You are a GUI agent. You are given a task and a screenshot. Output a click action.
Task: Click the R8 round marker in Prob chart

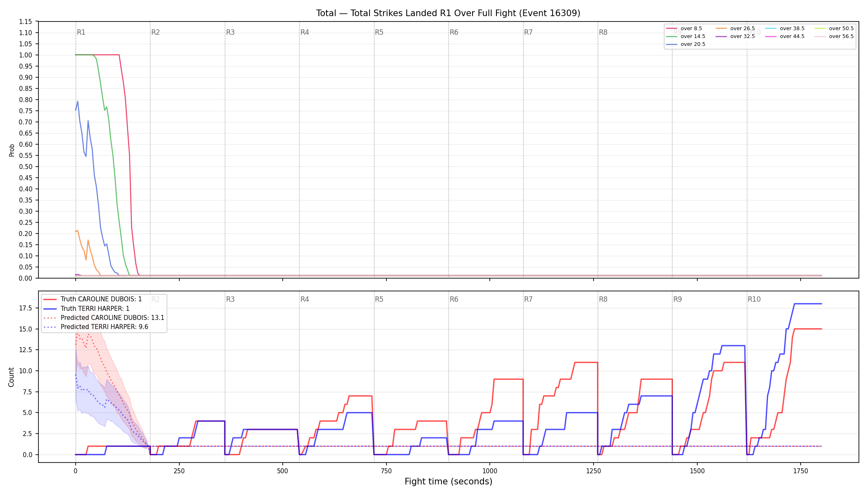pos(603,32)
